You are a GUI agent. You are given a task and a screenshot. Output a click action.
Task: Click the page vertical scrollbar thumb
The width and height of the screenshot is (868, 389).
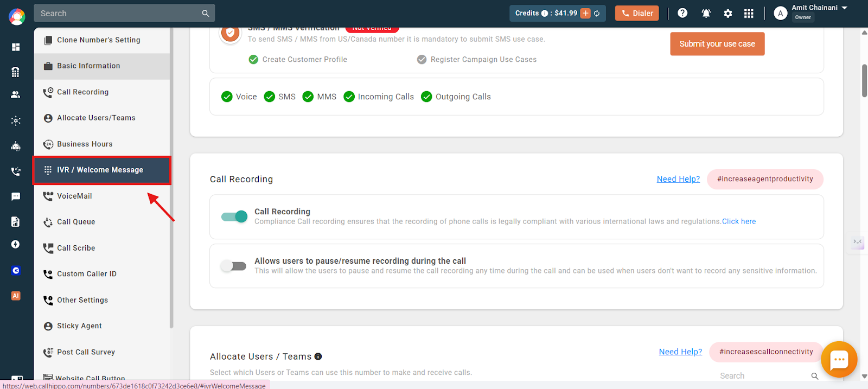click(x=864, y=81)
